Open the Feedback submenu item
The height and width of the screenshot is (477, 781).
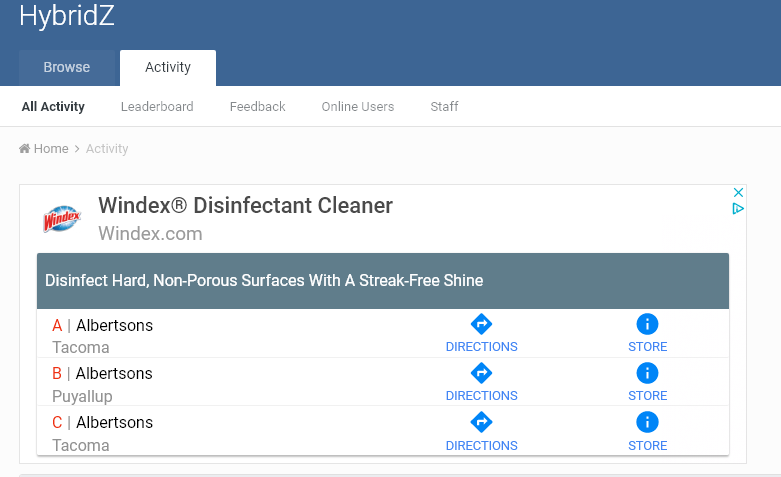pos(258,107)
